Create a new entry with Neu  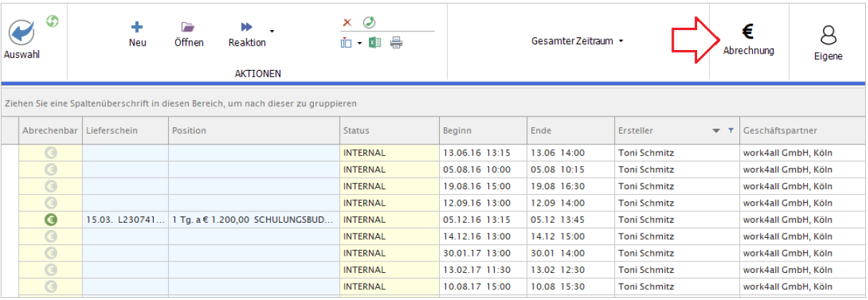[137, 27]
